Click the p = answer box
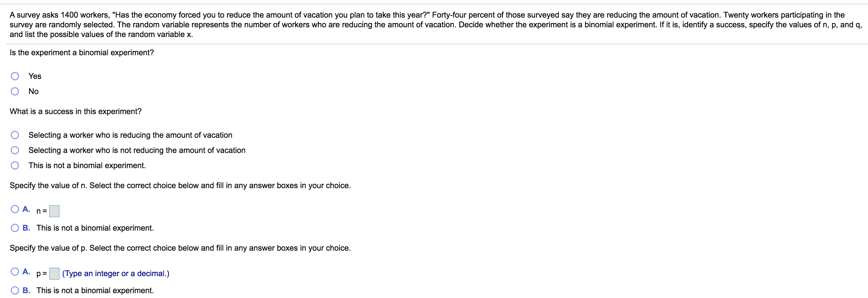The height and width of the screenshot is (298, 868). pos(54,274)
